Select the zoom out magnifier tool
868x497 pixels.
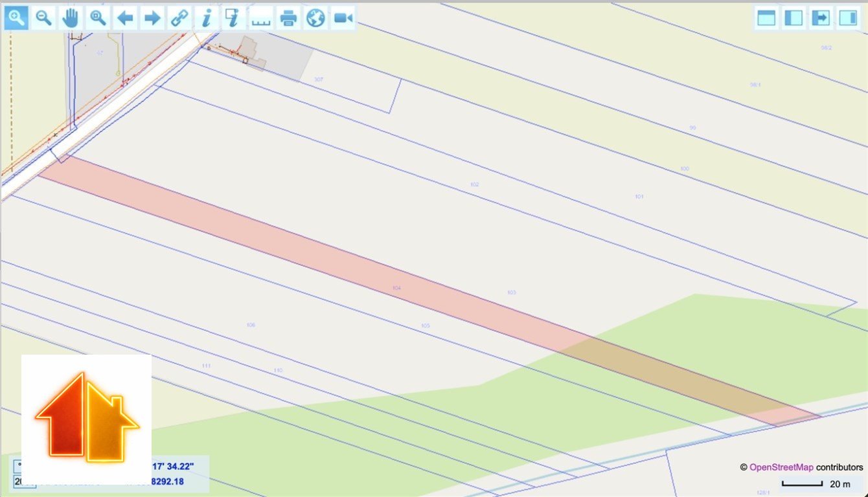tap(43, 18)
